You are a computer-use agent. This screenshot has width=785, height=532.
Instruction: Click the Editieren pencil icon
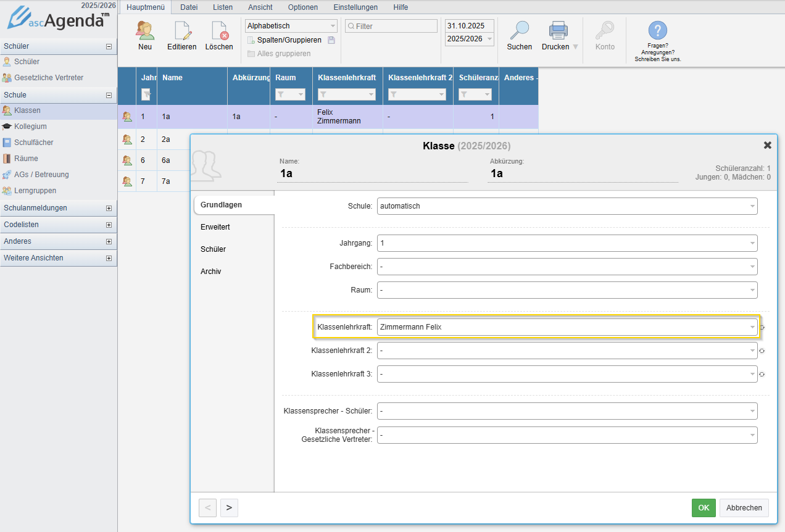[x=182, y=31]
